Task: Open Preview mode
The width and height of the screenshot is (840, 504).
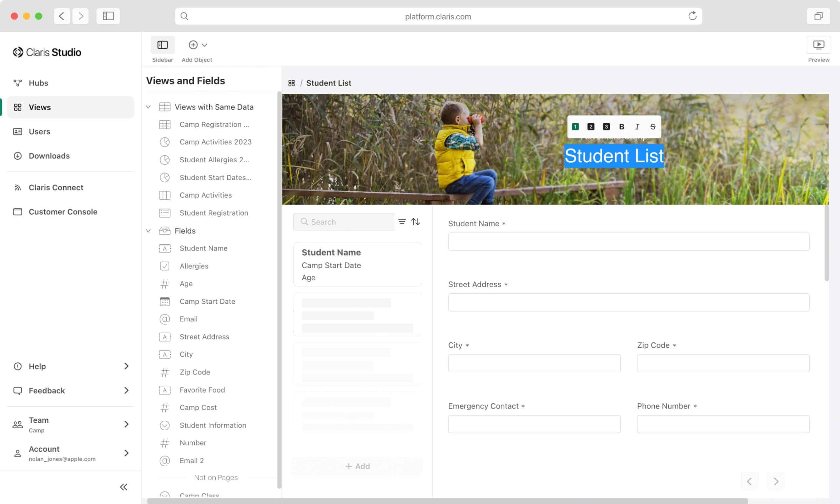Action: 818,45
